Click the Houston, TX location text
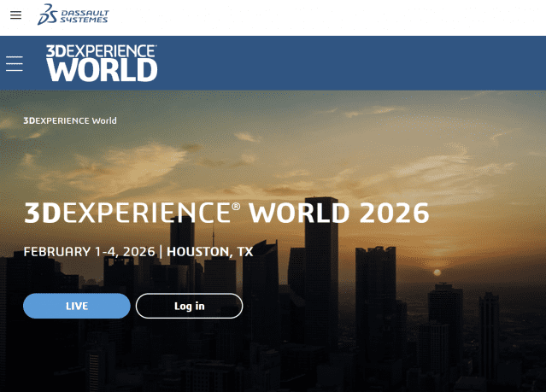The image size is (546, 392). 210,251
